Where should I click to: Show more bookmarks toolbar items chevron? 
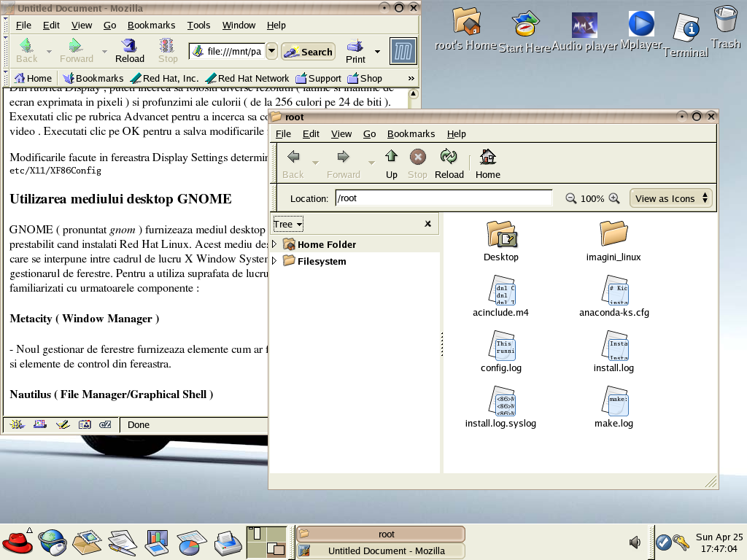411,78
